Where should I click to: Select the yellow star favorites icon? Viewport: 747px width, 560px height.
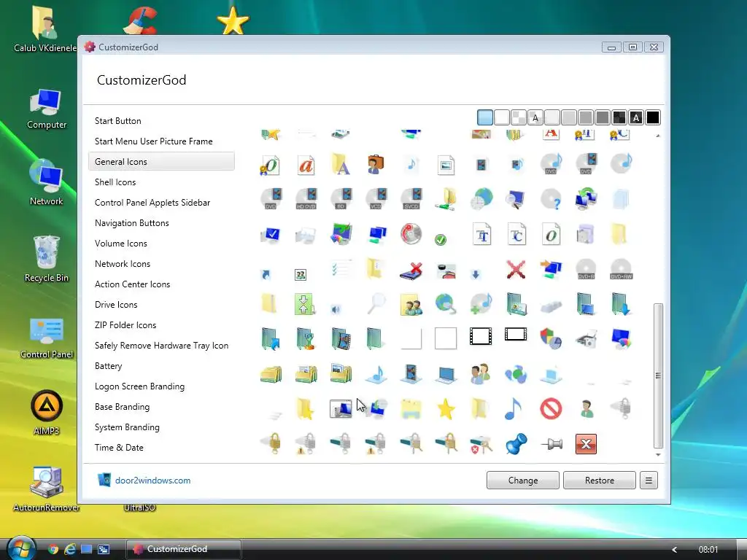tap(446, 409)
